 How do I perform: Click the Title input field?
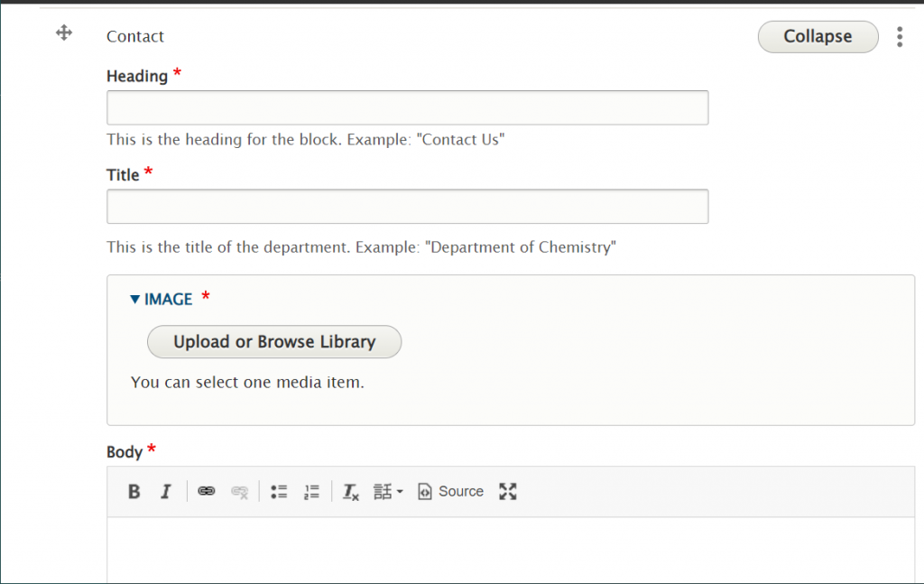[x=407, y=207]
